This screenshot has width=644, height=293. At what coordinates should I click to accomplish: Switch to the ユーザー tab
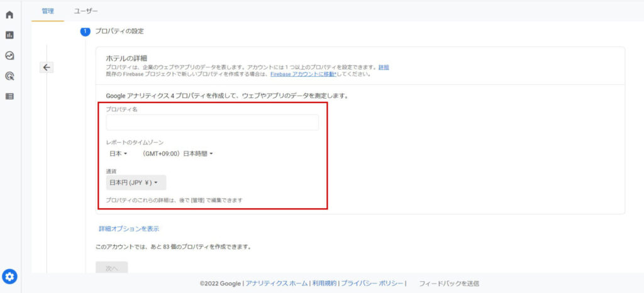86,11
